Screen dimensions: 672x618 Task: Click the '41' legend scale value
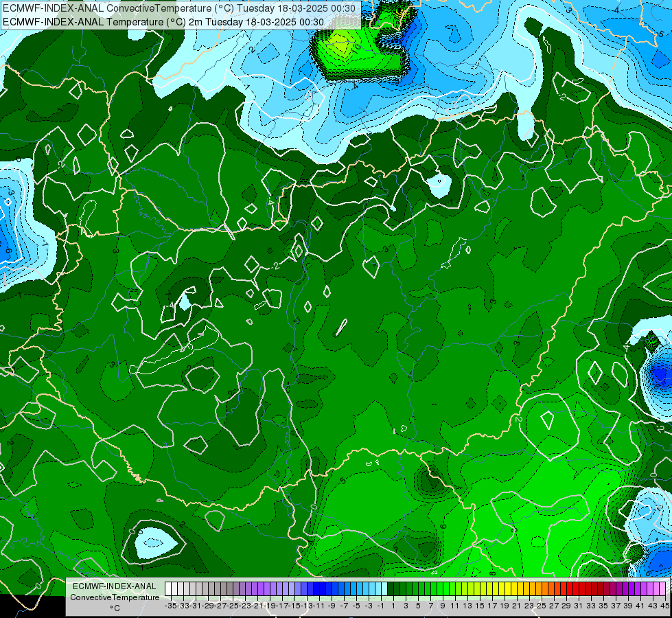(640, 606)
